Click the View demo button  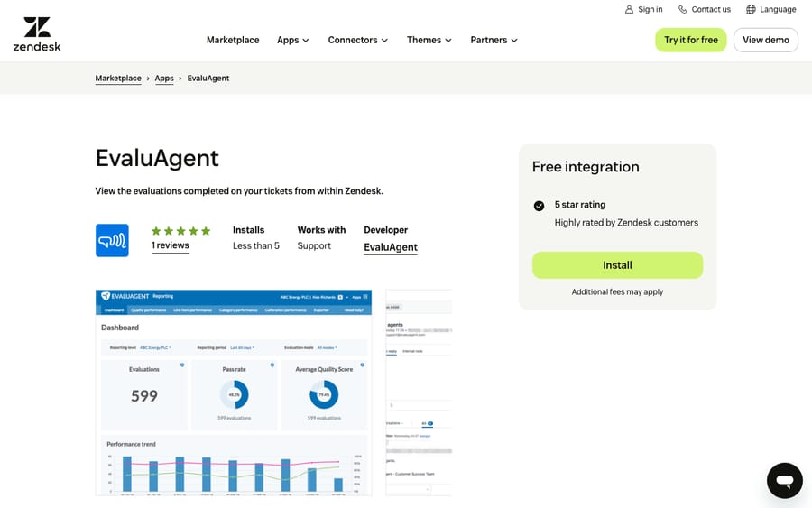pos(765,40)
